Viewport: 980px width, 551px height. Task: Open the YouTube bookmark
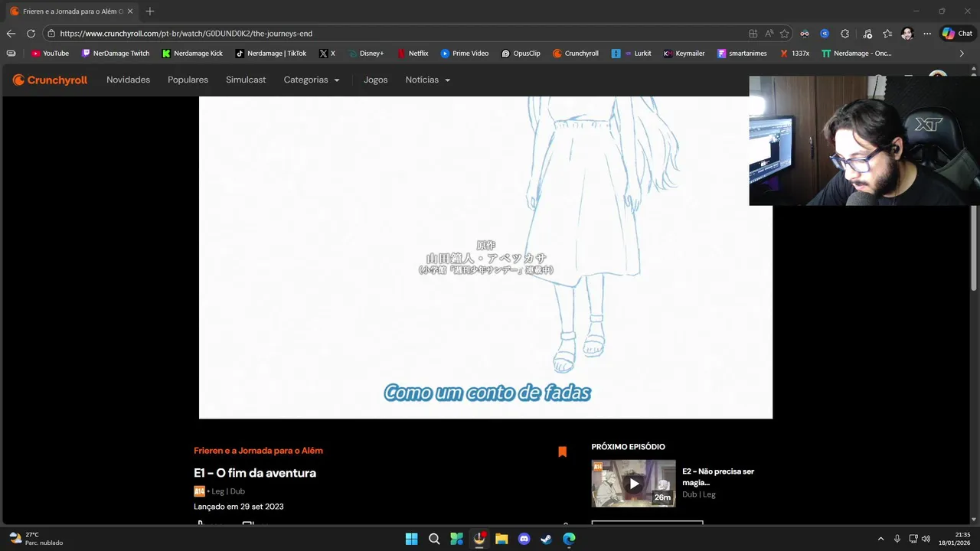tap(51, 54)
